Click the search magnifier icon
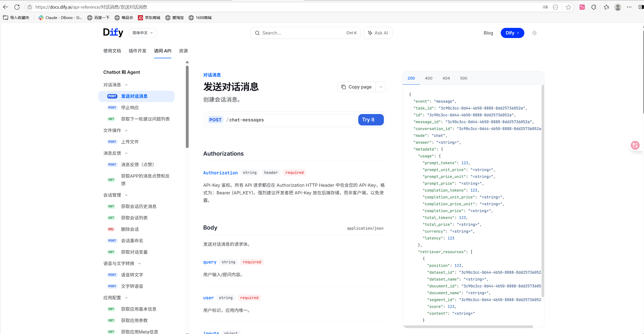Screen dimensions: 644x334 click(x=257, y=33)
